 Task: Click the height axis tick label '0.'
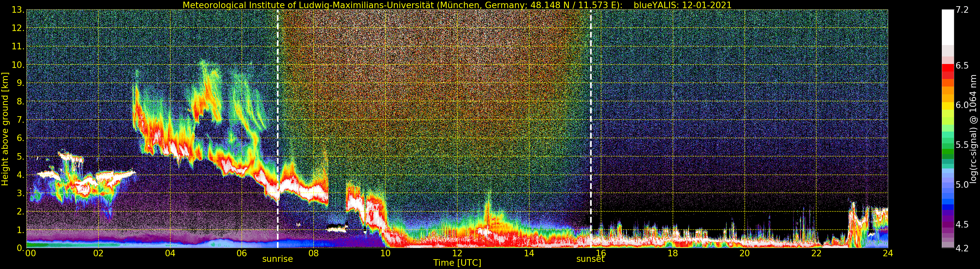pos(21,248)
